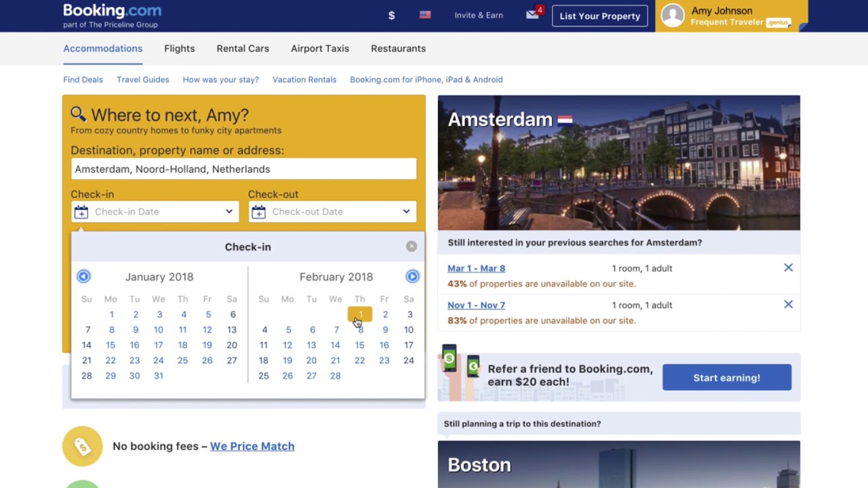
Task: Select February 28 in the calendar
Action: 335,375
